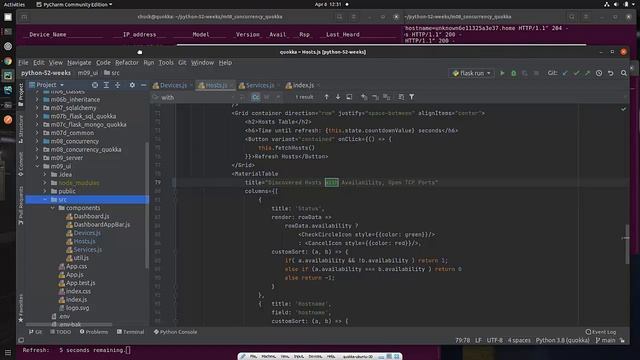Expand the public folder

point(45,191)
